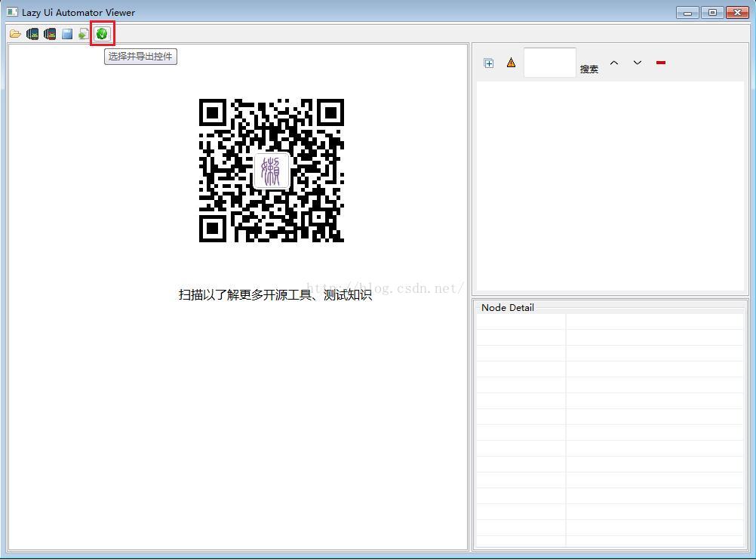Minimize the Lazy Ui Automator Viewer window
The image size is (756, 560).
click(x=687, y=13)
